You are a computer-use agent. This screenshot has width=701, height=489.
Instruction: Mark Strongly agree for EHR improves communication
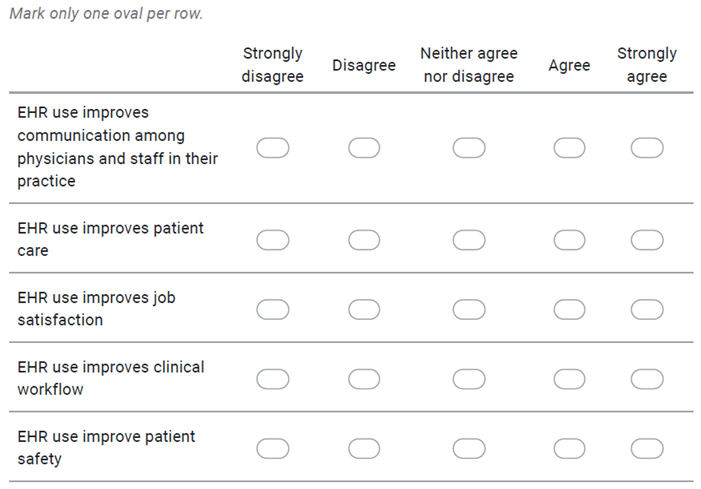coord(647,148)
